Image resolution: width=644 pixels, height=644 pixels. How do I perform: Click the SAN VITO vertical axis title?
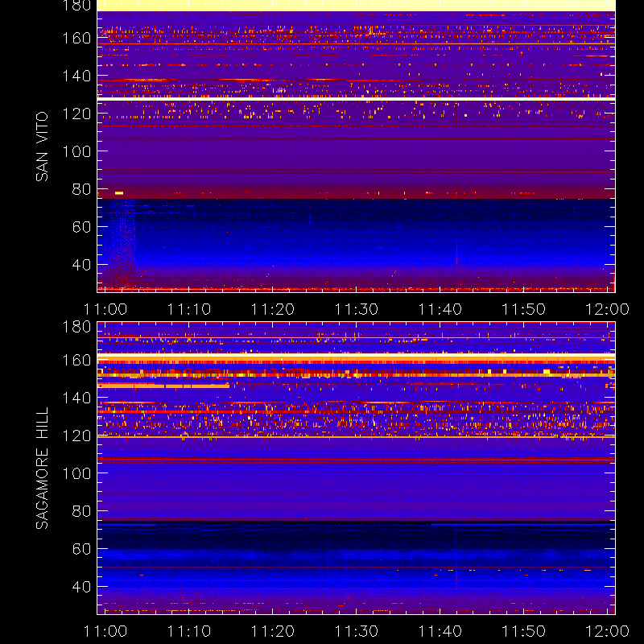[x=42, y=147]
